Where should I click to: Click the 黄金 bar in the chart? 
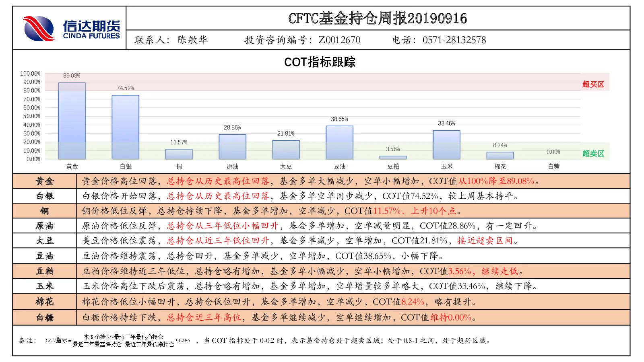(72, 121)
